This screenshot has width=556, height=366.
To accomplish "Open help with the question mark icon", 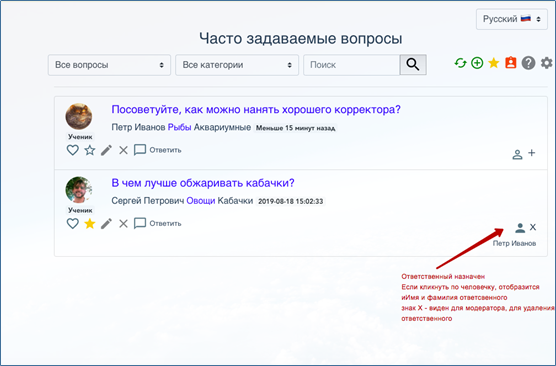I will pyautogui.click(x=528, y=63).
